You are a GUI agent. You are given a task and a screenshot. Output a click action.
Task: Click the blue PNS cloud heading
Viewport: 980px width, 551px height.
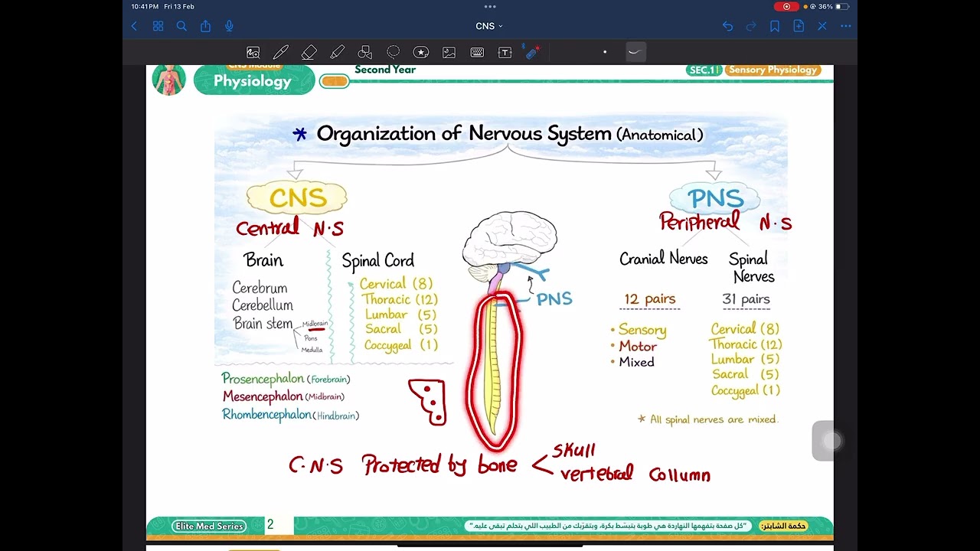[715, 198]
